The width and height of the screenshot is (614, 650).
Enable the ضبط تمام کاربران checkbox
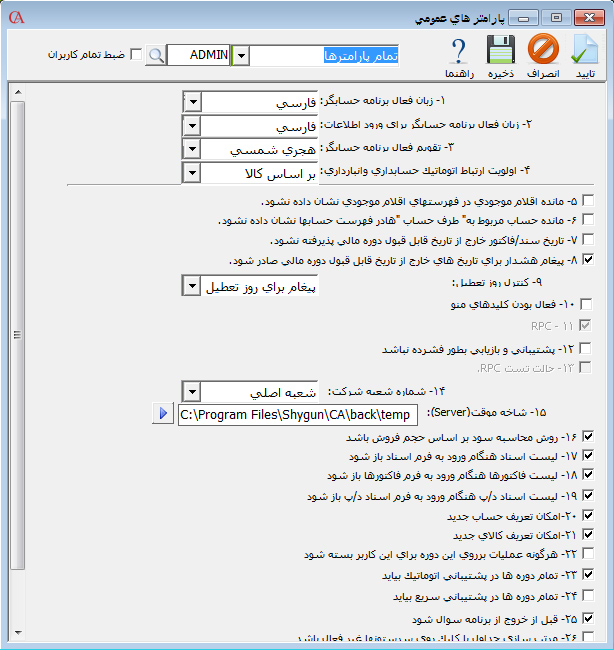point(137,55)
